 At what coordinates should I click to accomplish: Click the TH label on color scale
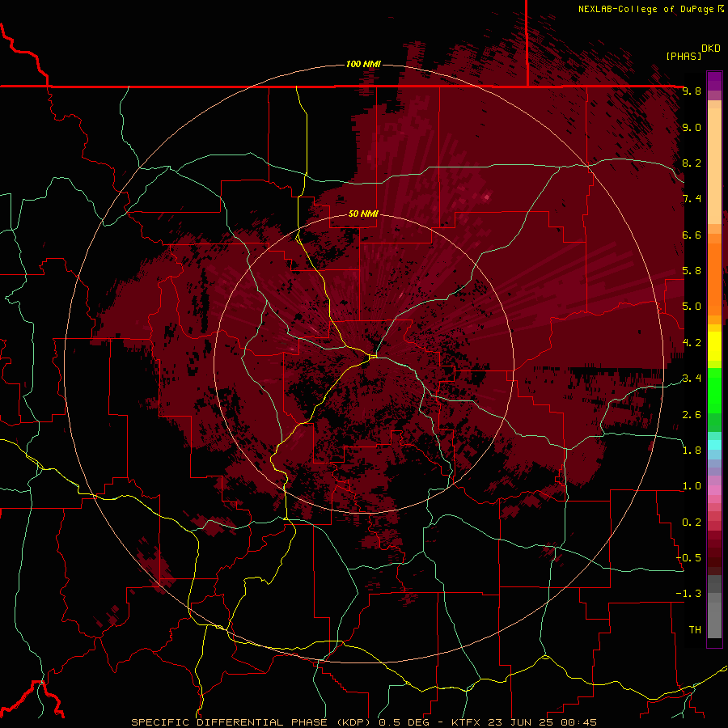click(695, 630)
